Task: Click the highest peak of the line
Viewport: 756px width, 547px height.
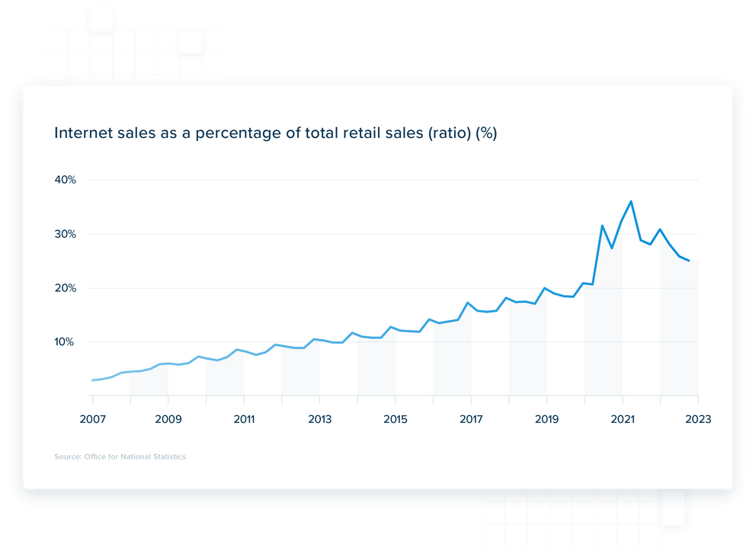Action: coord(631,201)
